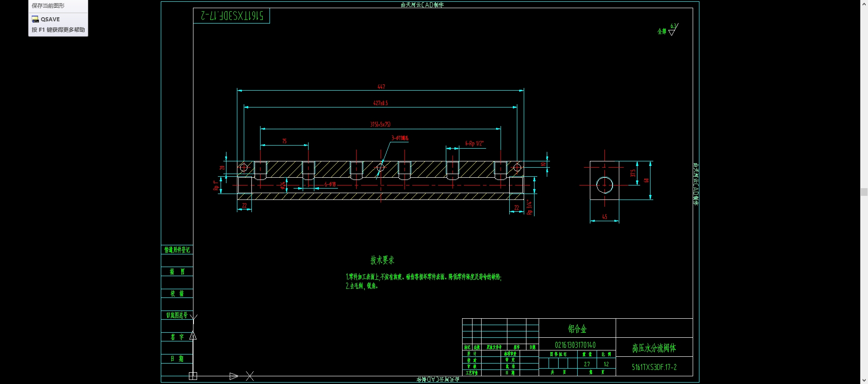Click the scrollbar down arrow
Image resolution: width=868 pixels, height=384 pixels.
(x=864, y=380)
